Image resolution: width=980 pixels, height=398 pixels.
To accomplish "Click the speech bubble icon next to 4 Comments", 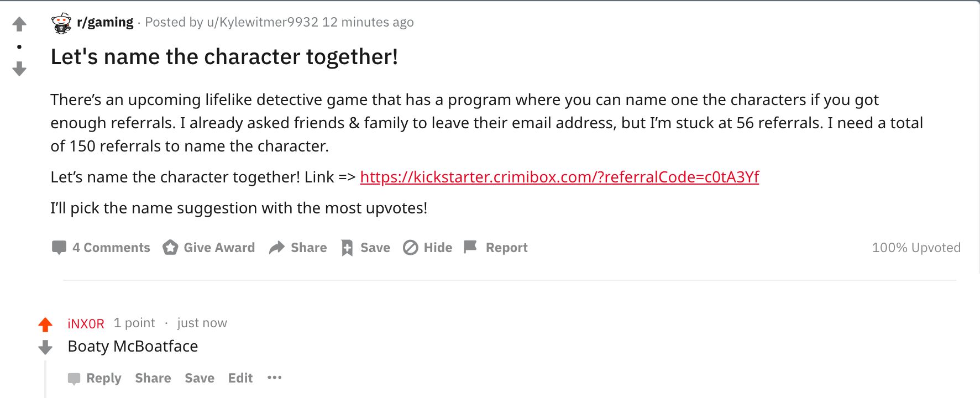I will [59, 247].
